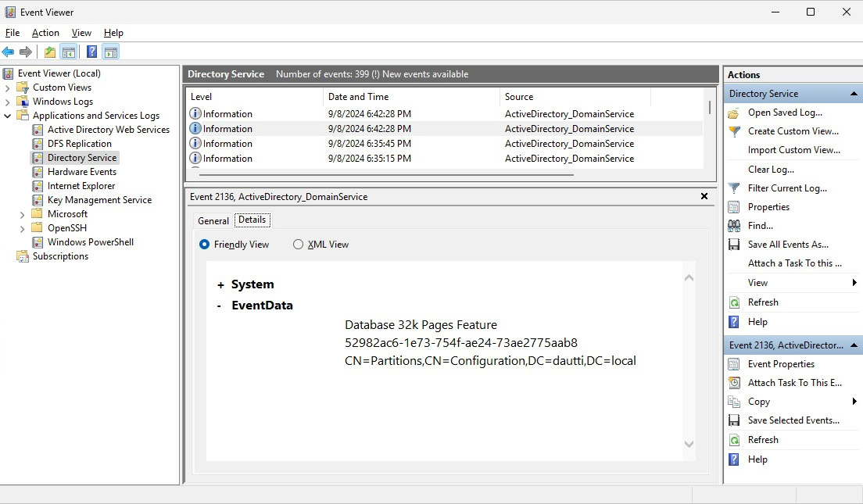863x504 pixels.
Task: Select DFS Replication log in tree
Action: tap(79, 144)
